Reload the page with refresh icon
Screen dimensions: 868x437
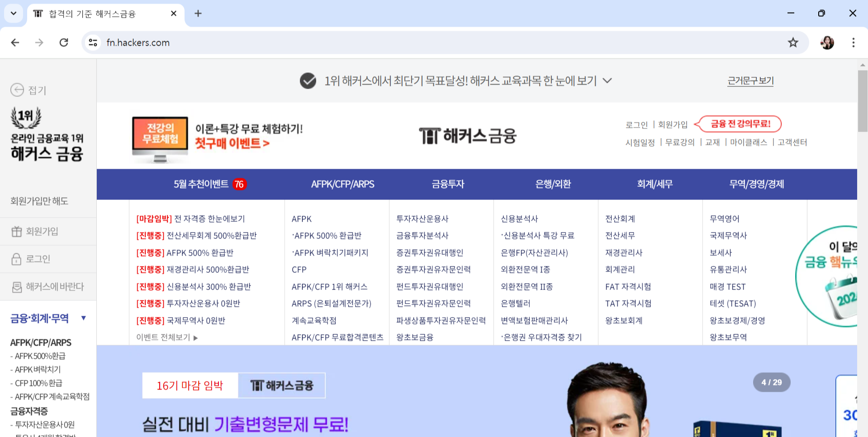point(64,43)
